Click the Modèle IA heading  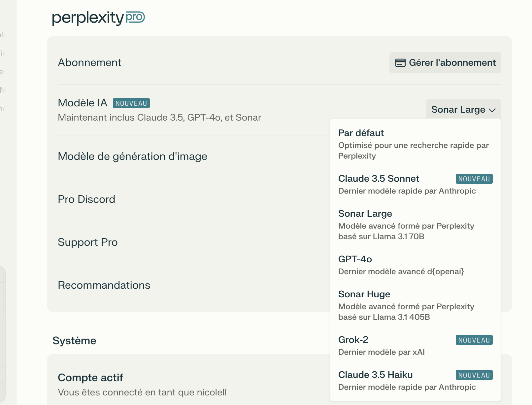pyautogui.click(x=83, y=103)
